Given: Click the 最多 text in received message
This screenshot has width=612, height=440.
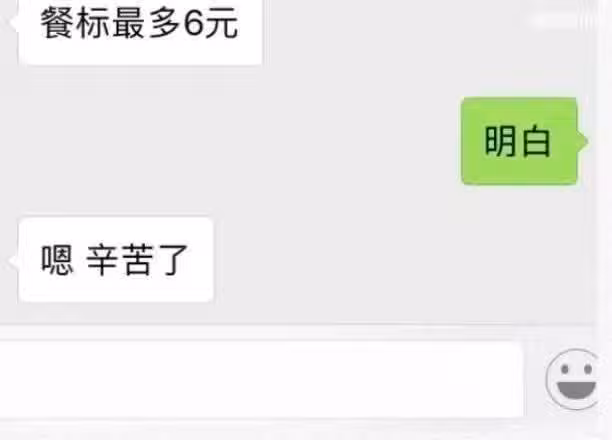Looking at the screenshot, I should pos(146,23).
